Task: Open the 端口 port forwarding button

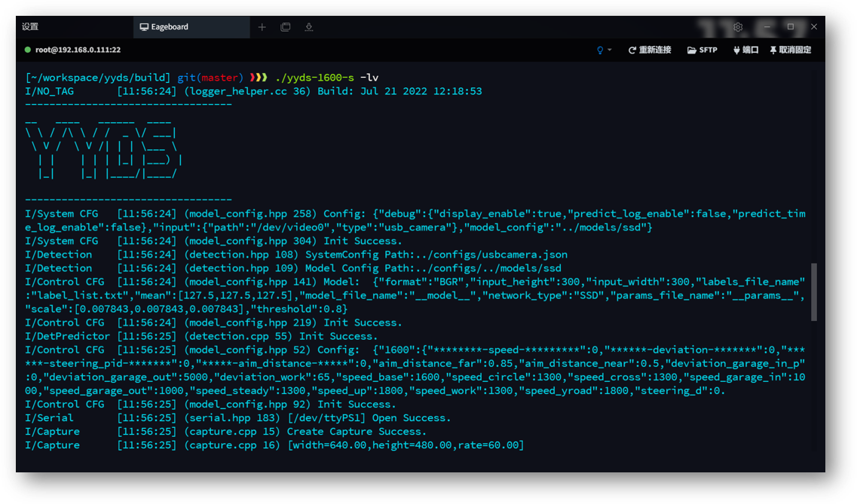Action: 745,50
